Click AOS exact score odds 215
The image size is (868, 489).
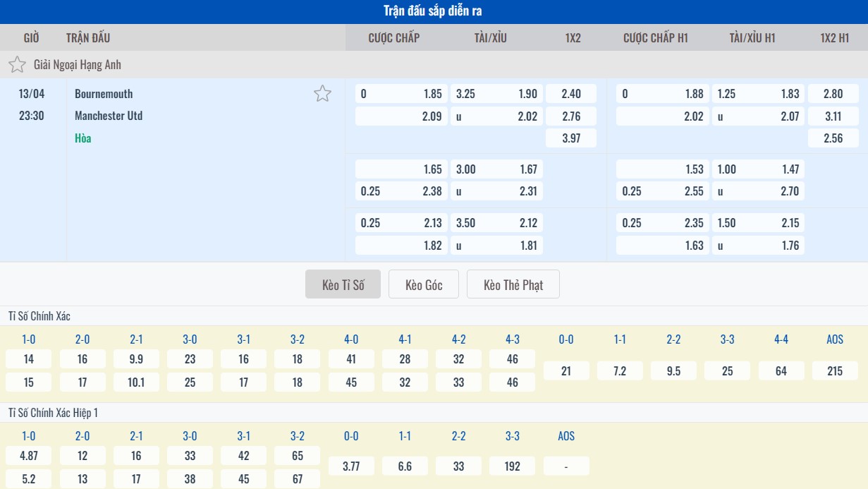(x=835, y=370)
